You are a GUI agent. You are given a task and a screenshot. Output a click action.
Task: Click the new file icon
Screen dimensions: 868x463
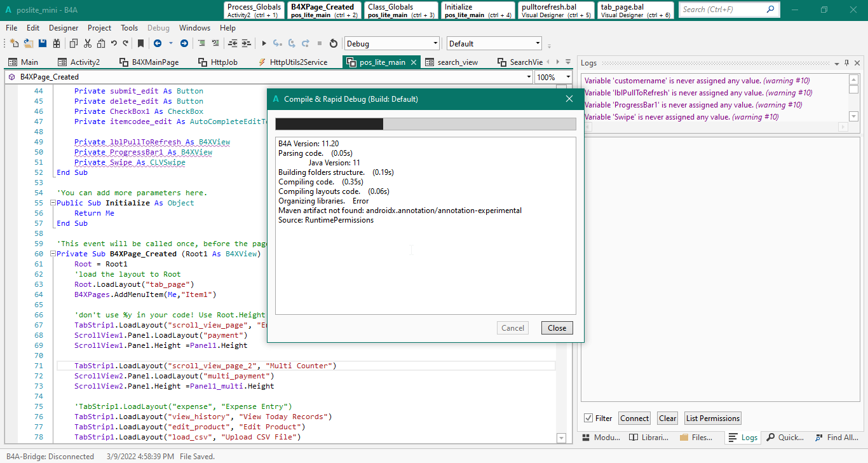pos(14,43)
